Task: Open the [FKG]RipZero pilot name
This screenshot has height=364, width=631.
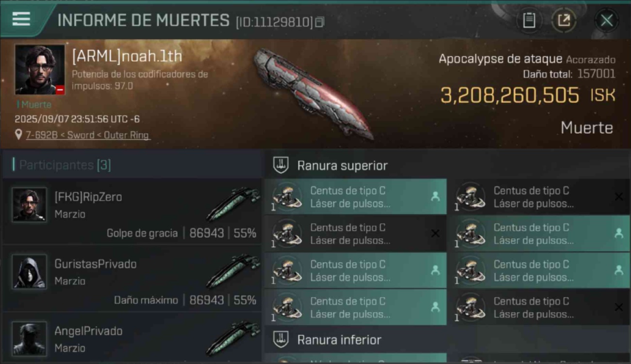Action: (x=88, y=197)
